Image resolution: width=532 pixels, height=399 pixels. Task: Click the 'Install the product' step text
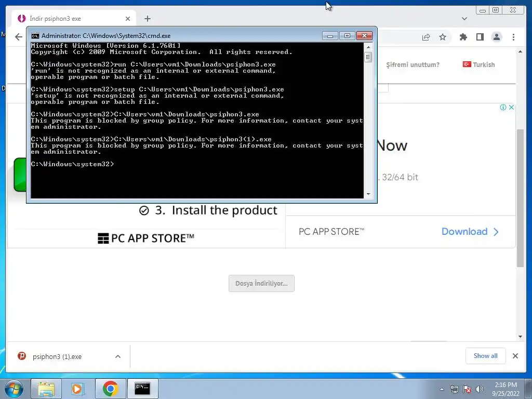pos(224,210)
